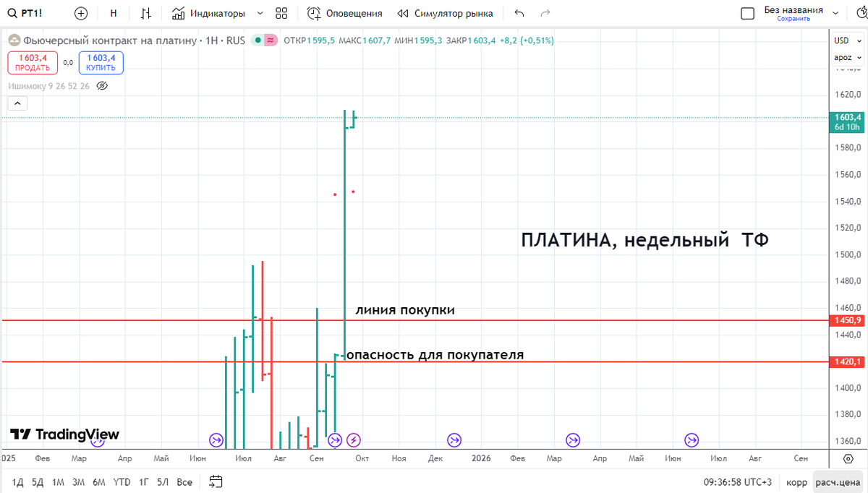Screen dimensions: 868x493
Task: Toggle Ишимоку indicator visibility eye icon
Action: point(102,85)
